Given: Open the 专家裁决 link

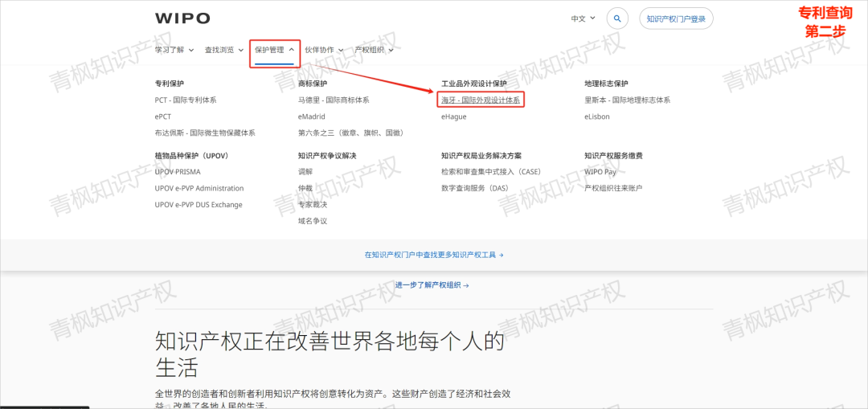Looking at the screenshot, I should 312,205.
